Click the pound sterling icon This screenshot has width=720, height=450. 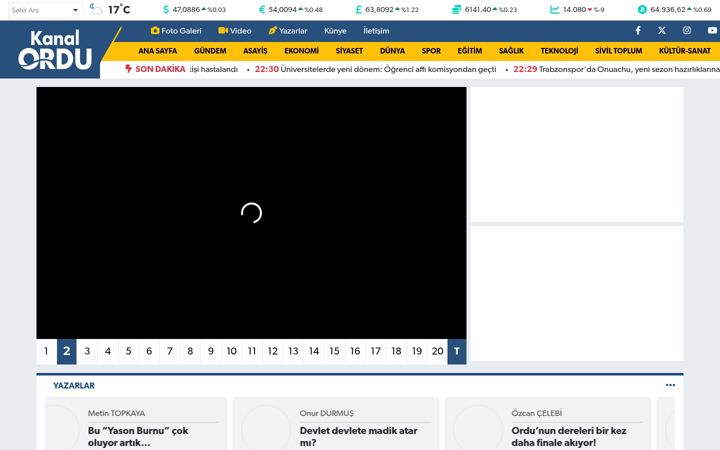pyautogui.click(x=359, y=10)
